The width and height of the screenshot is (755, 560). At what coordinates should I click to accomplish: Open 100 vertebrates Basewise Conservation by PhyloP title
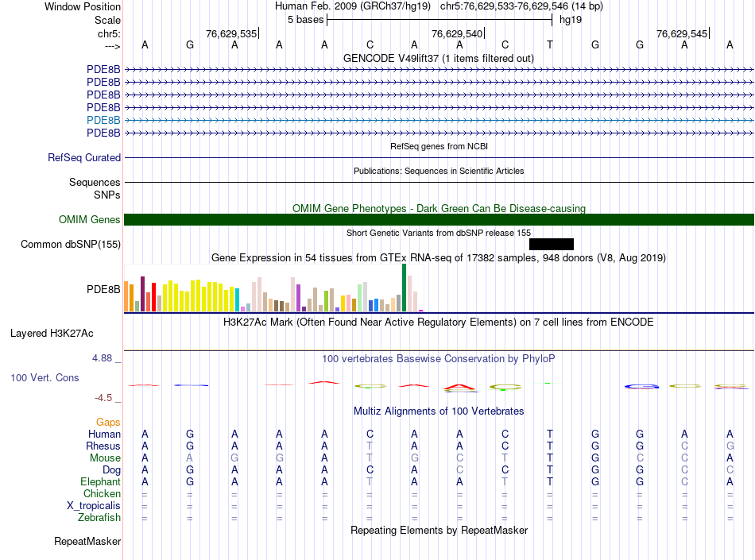439,359
